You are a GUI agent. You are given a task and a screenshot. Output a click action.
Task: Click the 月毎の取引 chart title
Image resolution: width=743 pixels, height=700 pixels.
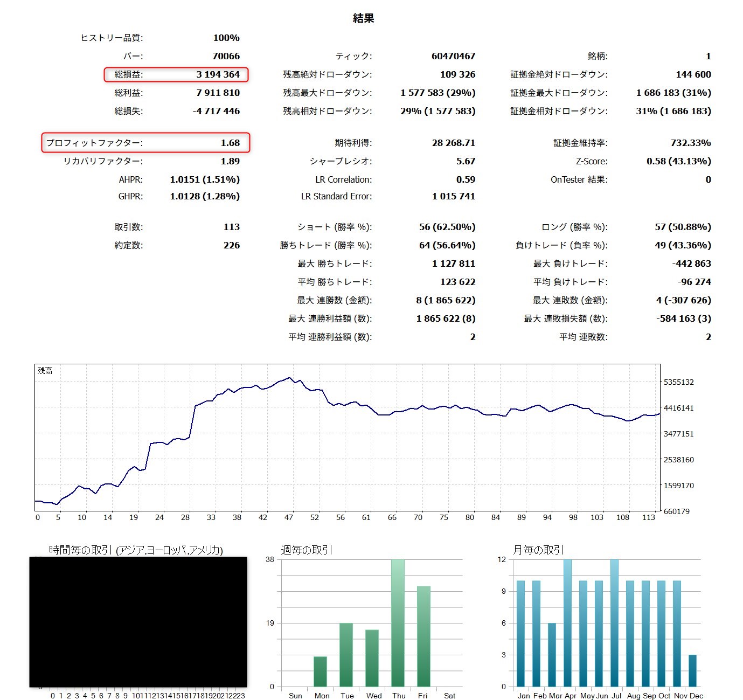tap(538, 550)
